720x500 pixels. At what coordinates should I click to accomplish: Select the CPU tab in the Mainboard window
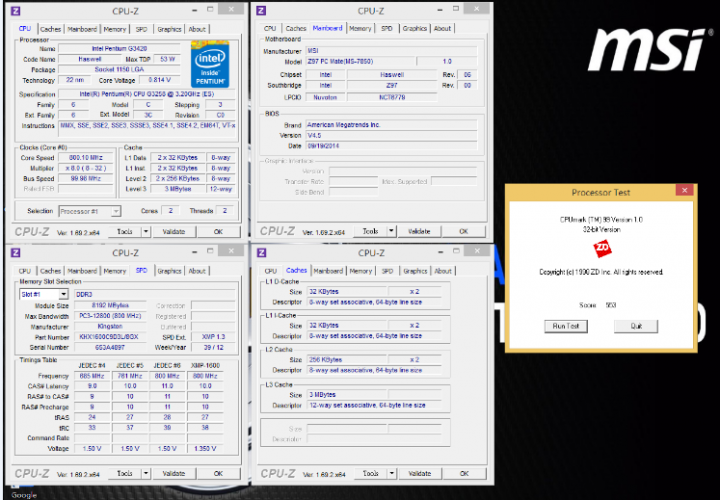(x=270, y=28)
